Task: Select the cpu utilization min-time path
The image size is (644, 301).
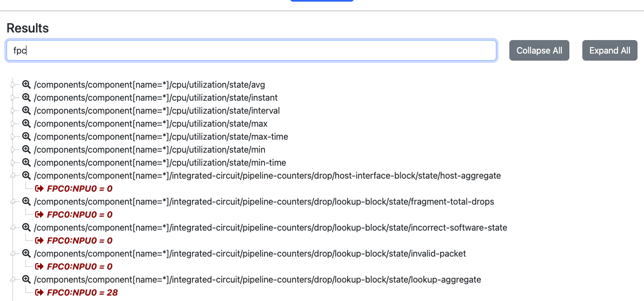Action: click(x=160, y=163)
